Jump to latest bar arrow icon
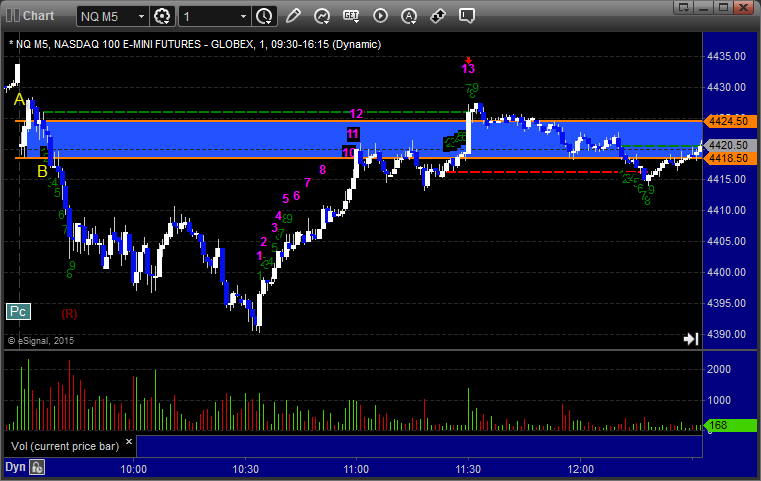This screenshot has width=761, height=481. pyautogui.click(x=691, y=338)
